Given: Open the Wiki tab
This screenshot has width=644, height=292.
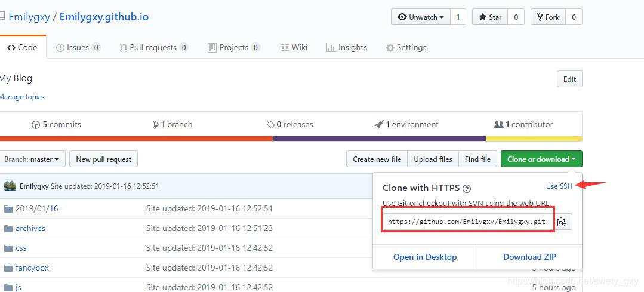Looking at the screenshot, I should point(294,47).
